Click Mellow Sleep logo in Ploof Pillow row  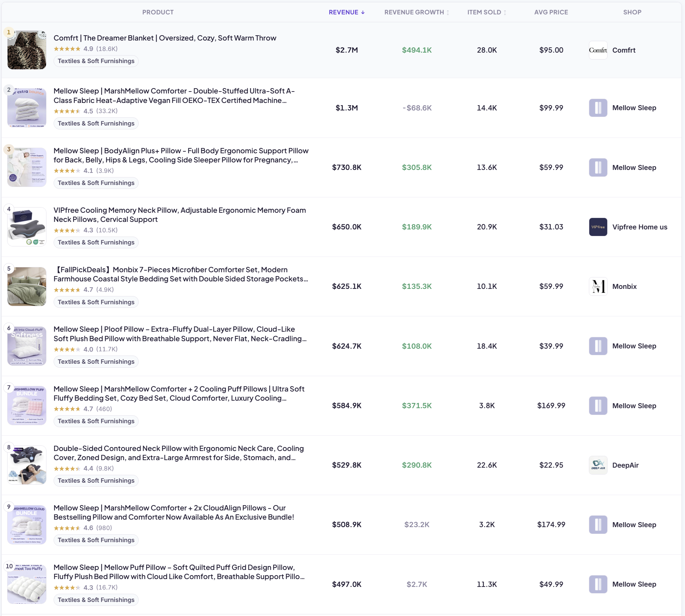click(x=598, y=346)
